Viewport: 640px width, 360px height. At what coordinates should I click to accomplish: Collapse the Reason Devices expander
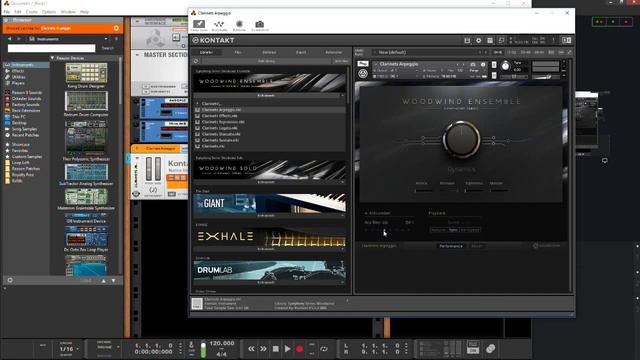(x=52, y=58)
